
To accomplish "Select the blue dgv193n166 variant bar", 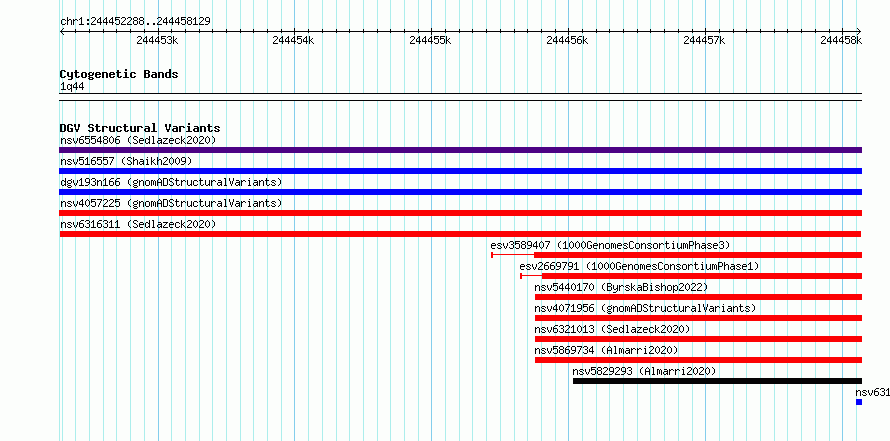I will coord(460,192).
